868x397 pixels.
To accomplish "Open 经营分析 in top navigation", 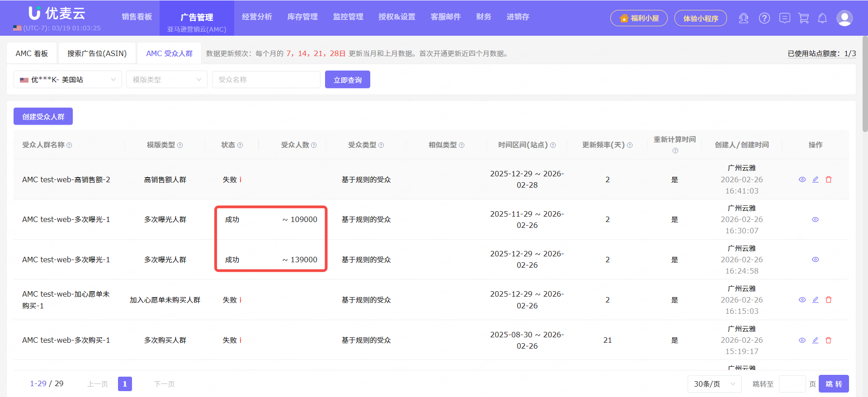I will tap(257, 17).
